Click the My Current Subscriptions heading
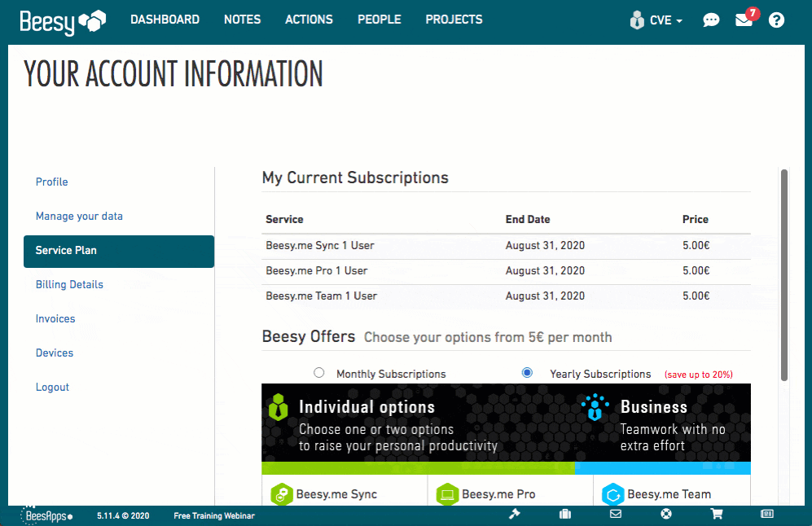This screenshot has width=812, height=526. click(355, 178)
